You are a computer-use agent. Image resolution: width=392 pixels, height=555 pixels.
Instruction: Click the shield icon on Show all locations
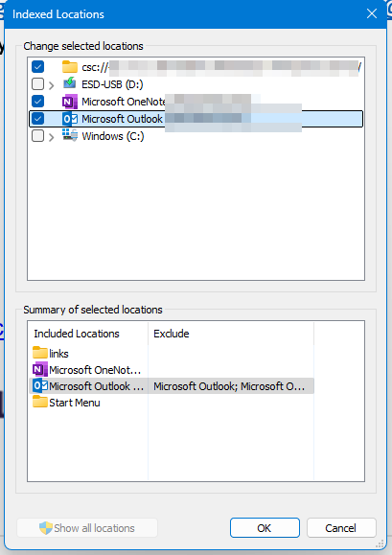(46, 528)
